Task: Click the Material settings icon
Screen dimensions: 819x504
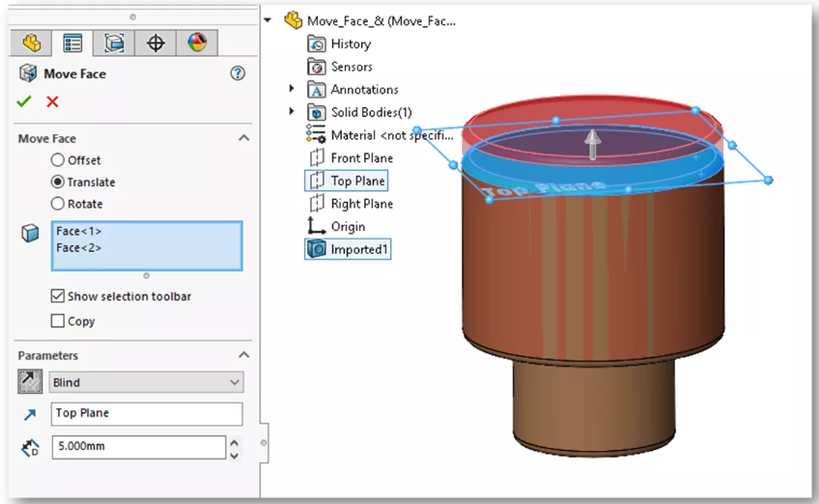Action: click(316, 133)
